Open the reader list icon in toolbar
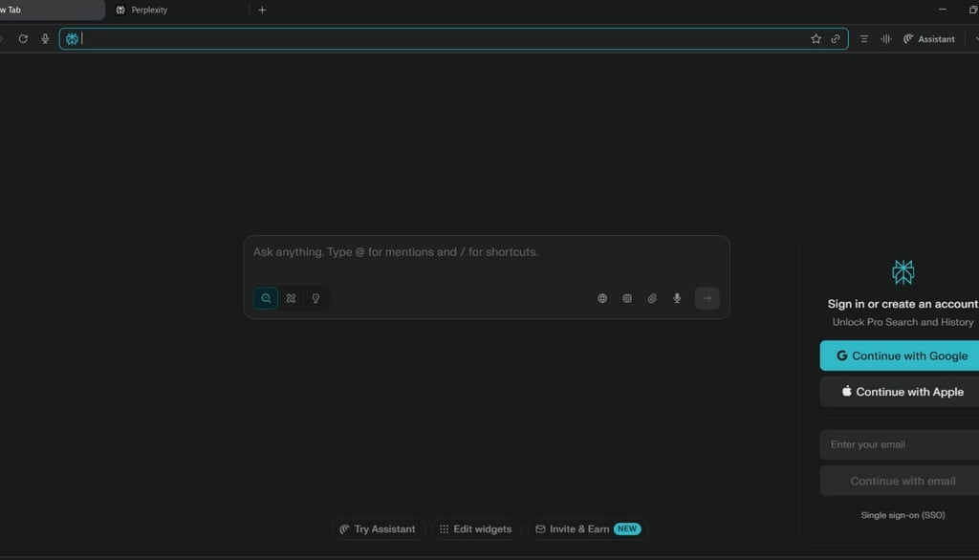 (x=864, y=39)
